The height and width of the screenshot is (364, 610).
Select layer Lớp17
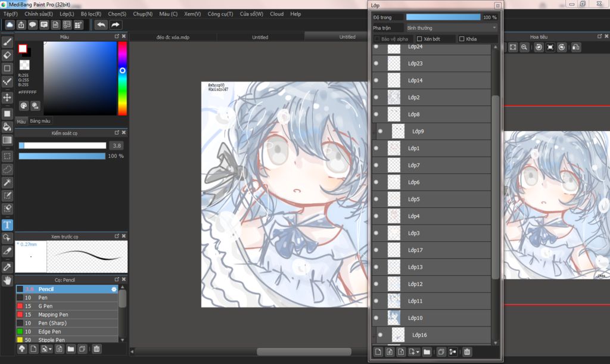(x=431, y=250)
